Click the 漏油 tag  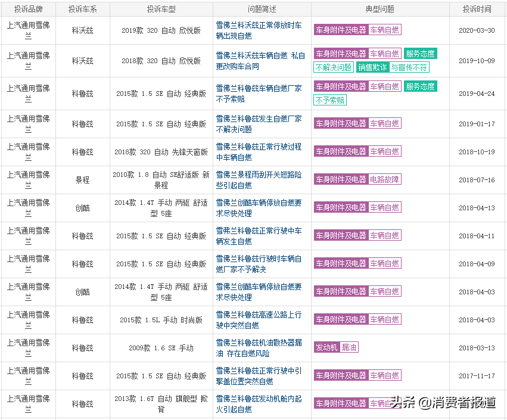[x=349, y=347]
